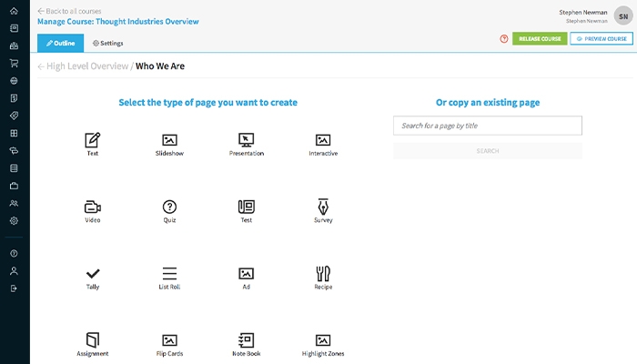Click the sign-out sidebar icon
The height and width of the screenshot is (364, 637).
(x=14, y=288)
